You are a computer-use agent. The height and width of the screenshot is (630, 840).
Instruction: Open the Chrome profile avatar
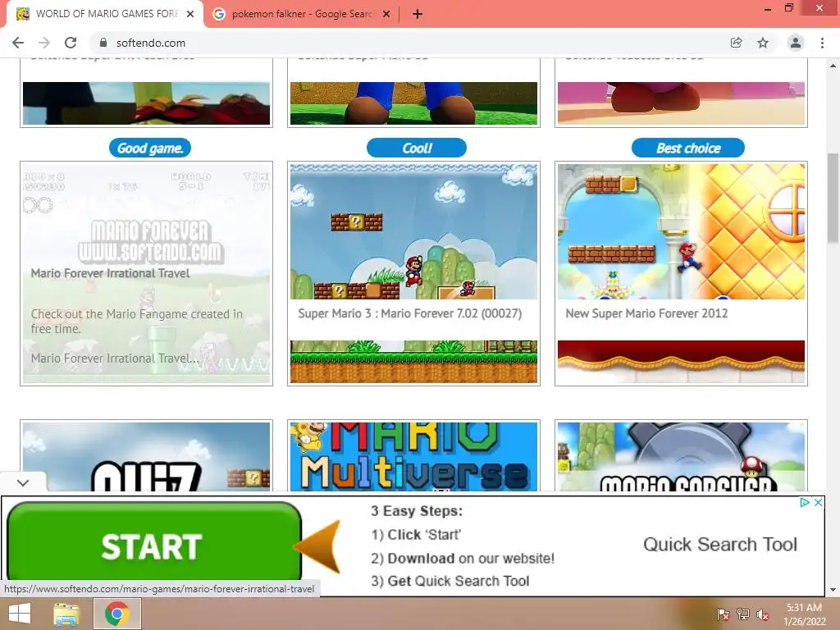795,43
